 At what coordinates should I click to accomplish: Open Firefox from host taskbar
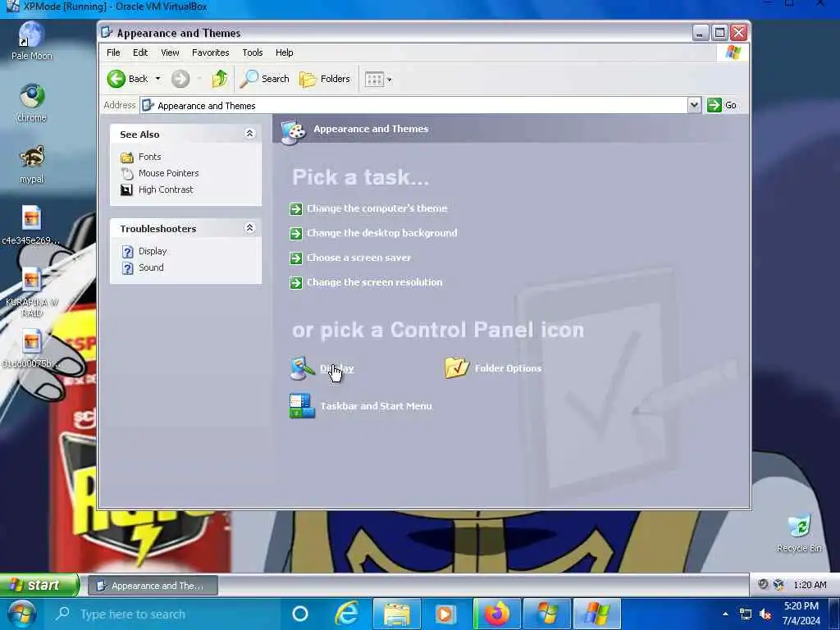pos(496,614)
